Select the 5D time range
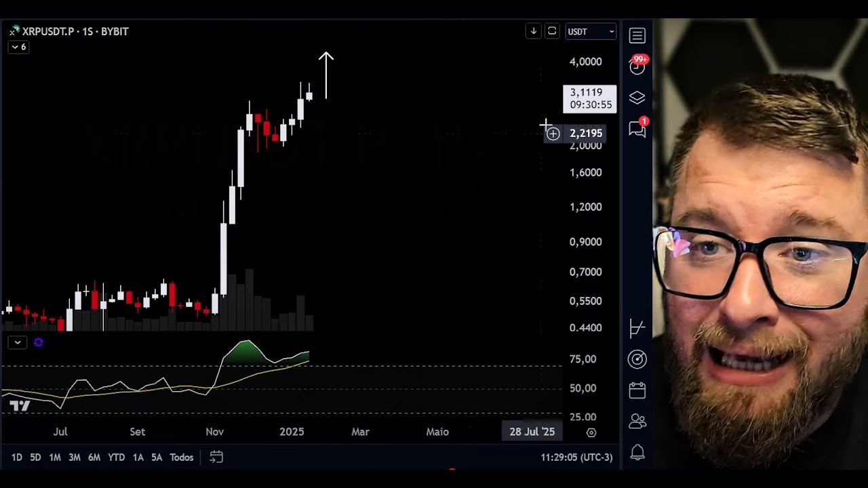Image resolution: width=868 pixels, height=488 pixels. click(35, 457)
